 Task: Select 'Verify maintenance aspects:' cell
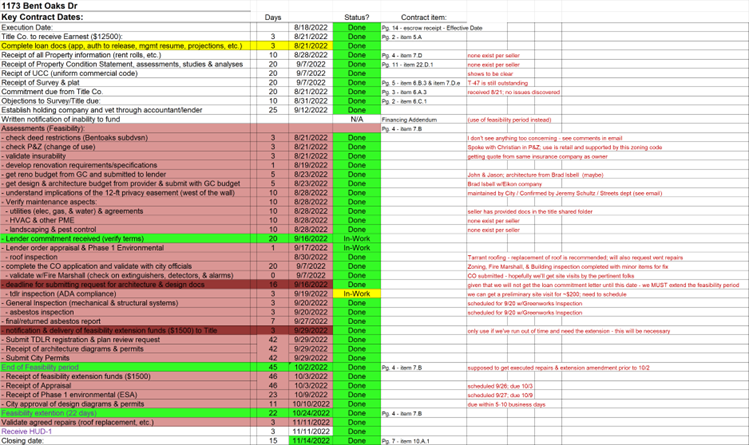pos(125,202)
